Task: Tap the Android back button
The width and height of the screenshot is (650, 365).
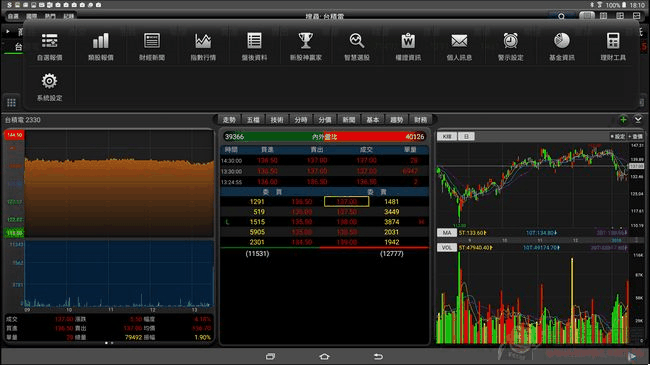Action: coord(378,356)
